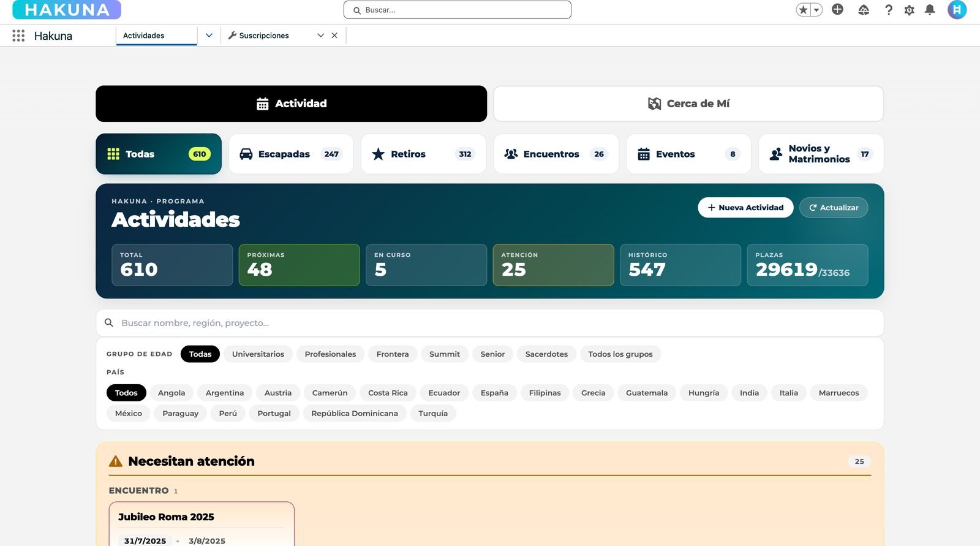The image size is (980, 546).
Task: Filter by country Turquía
Action: 433,413
